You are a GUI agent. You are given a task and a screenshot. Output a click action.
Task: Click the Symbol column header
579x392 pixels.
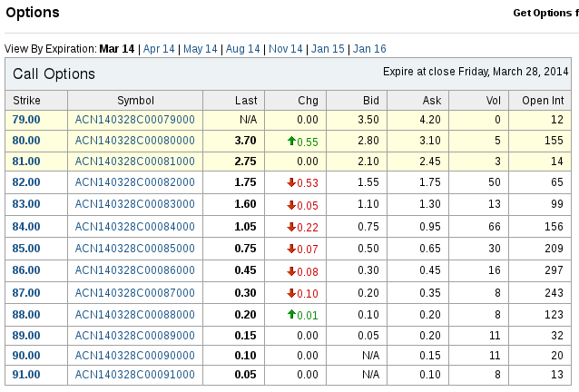point(135,101)
